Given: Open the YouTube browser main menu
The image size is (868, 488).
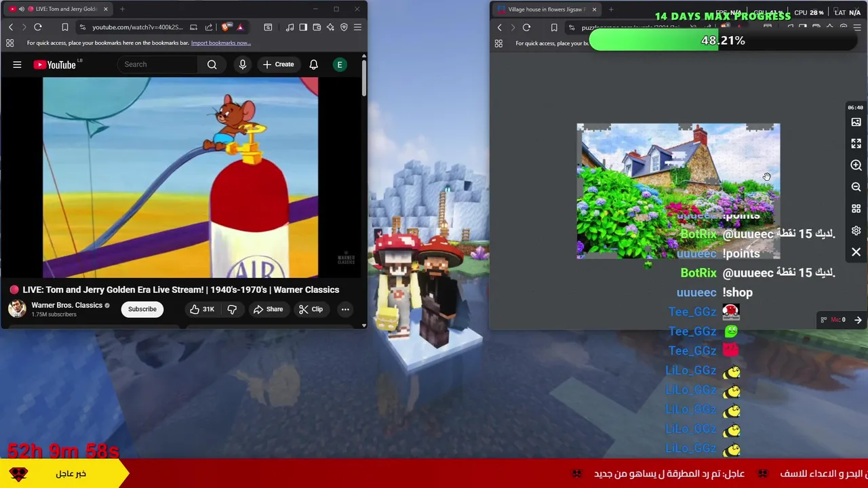Looking at the screenshot, I should (357, 27).
